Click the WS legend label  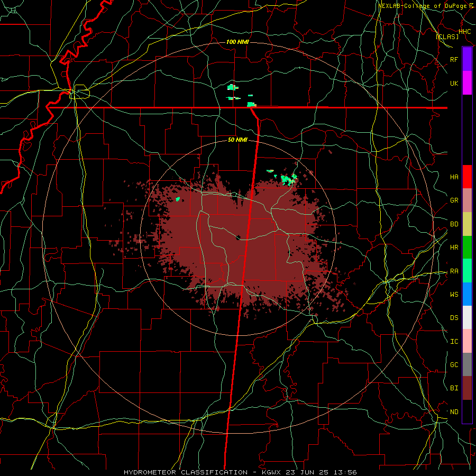tap(454, 295)
